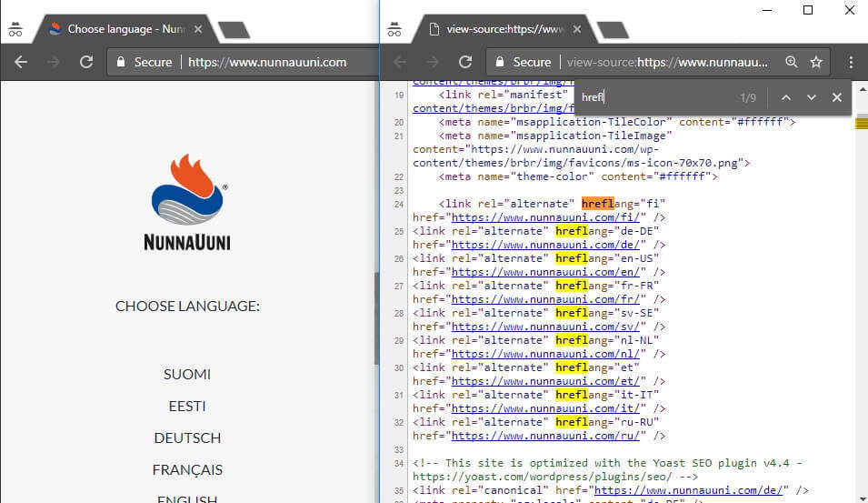Open the nunnauuni.com/fi/ source link

[x=545, y=217]
